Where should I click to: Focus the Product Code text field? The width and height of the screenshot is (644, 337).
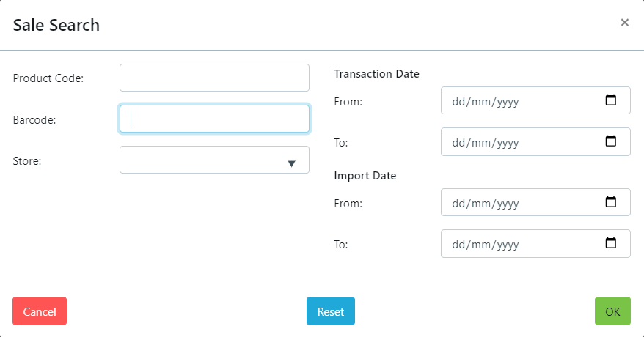tap(214, 78)
